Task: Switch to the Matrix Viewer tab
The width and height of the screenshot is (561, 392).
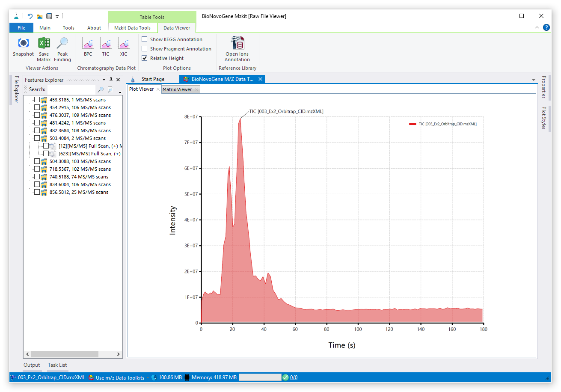Action: tap(177, 89)
